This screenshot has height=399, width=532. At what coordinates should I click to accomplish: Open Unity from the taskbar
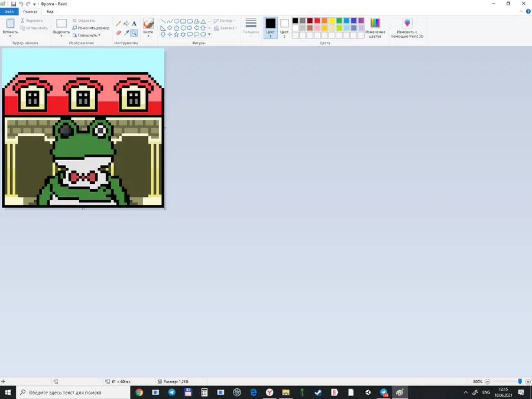368,392
